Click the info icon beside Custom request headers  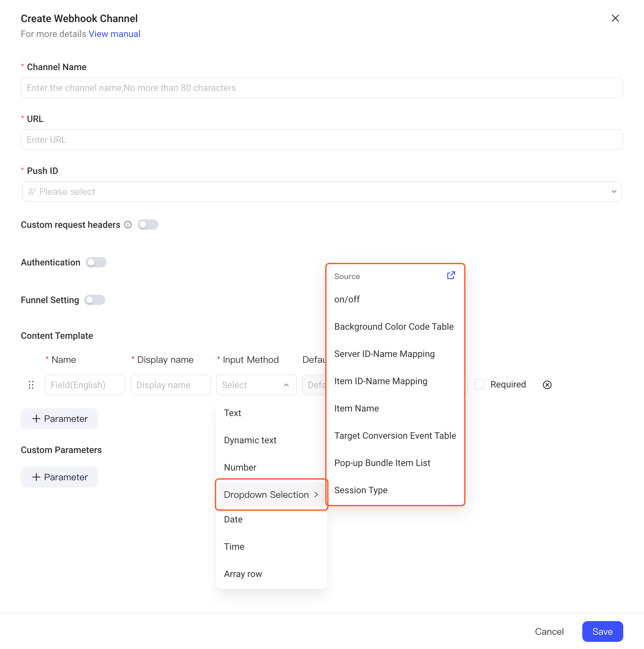click(x=128, y=225)
